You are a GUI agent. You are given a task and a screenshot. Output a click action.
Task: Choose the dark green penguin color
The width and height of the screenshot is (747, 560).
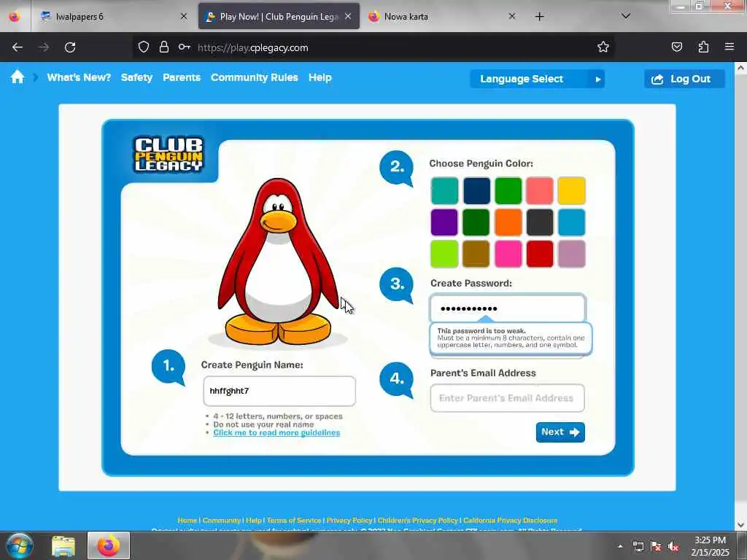476,222
